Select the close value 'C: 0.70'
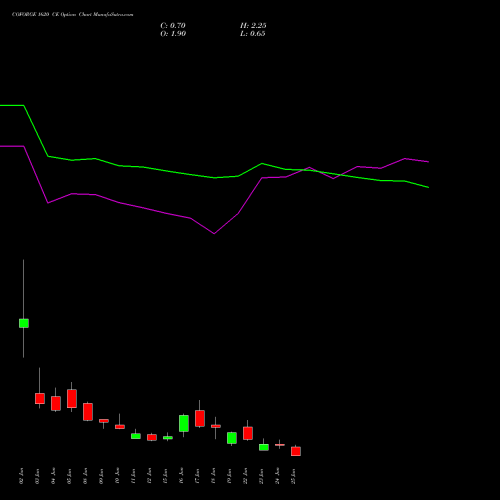This screenshot has height=500, width=500. point(173,26)
